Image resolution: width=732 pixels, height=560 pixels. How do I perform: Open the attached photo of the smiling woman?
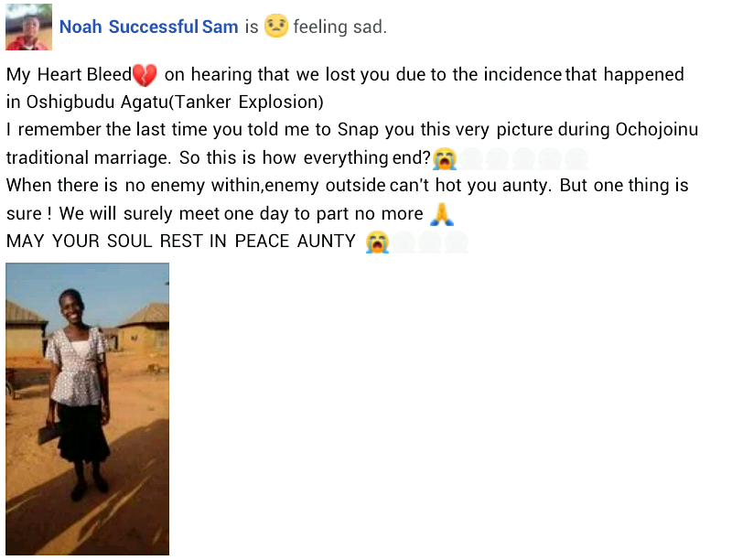tap(87, 409)
